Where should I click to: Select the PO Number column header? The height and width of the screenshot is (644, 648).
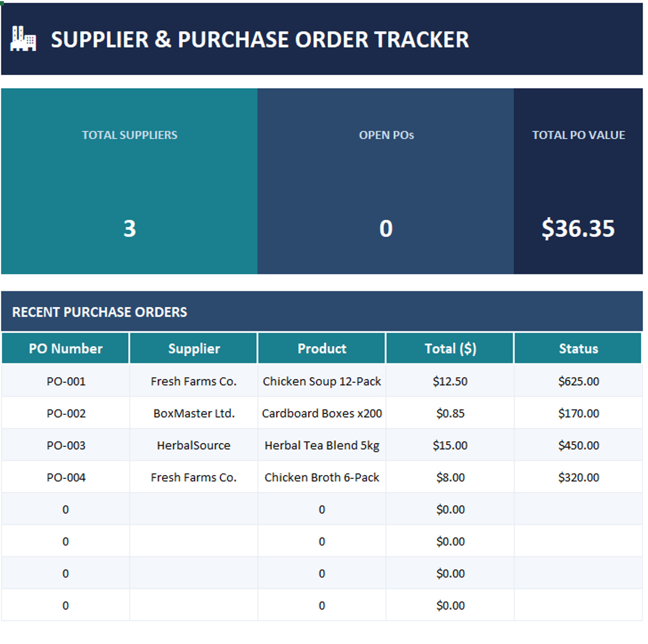click(x=65, y=348)
